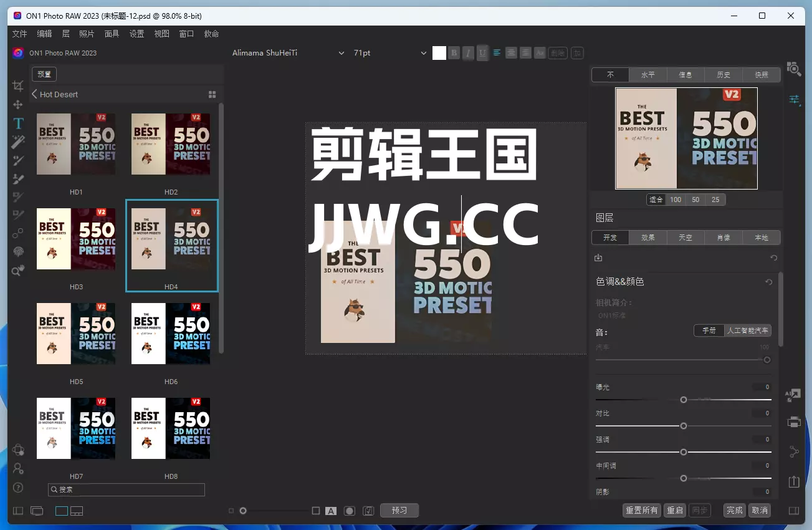Click the 人工智能汽车 AI auto button

click(x=748, y=330)
